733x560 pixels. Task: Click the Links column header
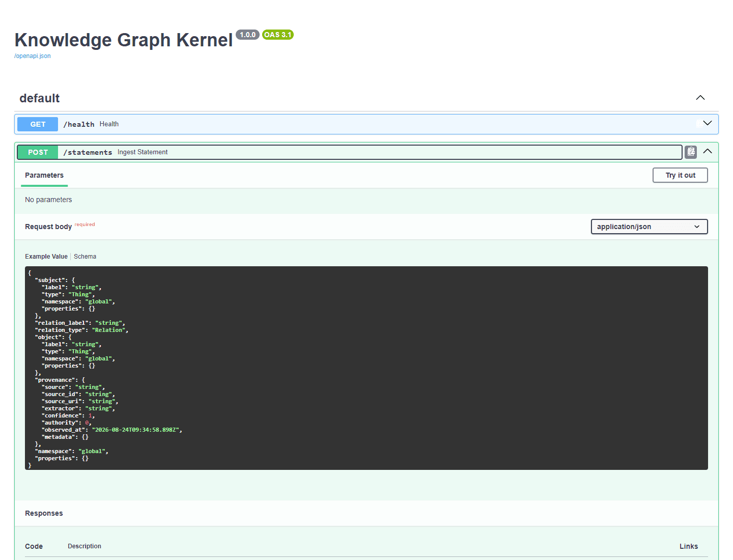point(689,546)
